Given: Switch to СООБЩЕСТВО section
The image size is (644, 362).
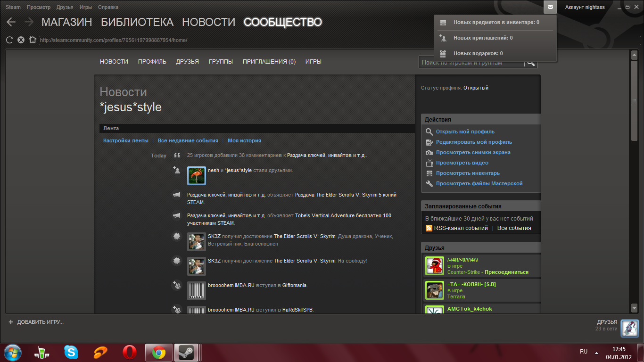Looking at the screenshot, I should [283, 22].
